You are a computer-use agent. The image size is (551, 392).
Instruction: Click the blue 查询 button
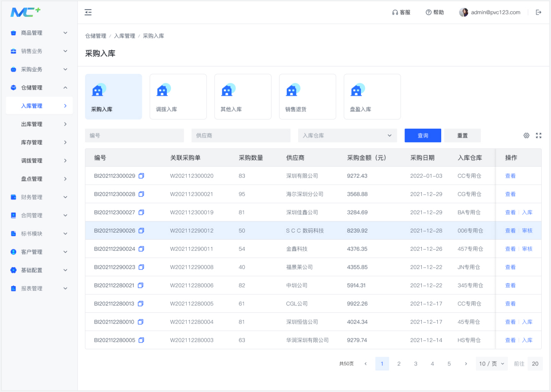(423, 135)
